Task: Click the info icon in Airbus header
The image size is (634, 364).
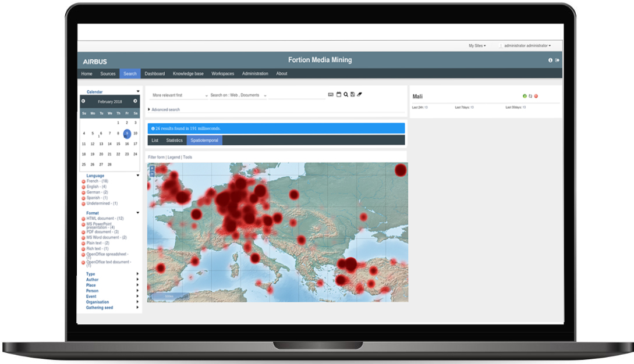Action: point(551,60)
